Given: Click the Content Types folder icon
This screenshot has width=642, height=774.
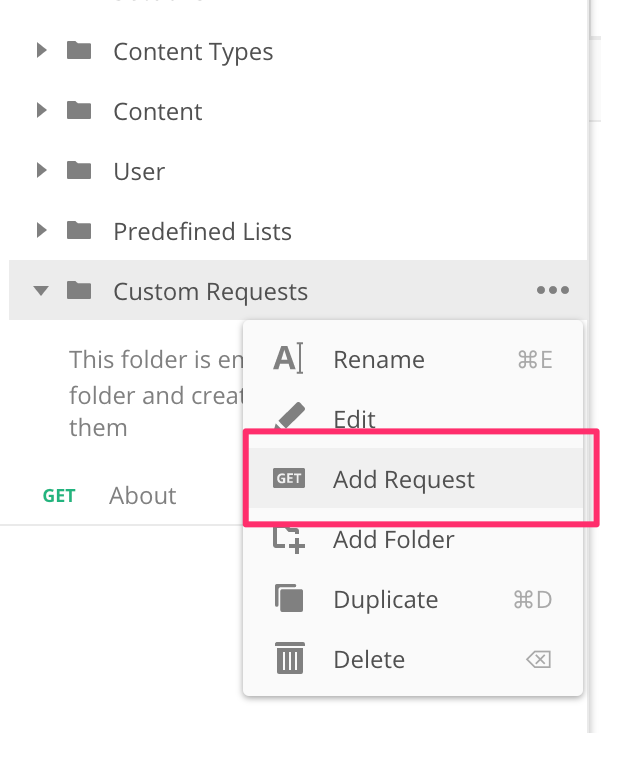Looking at the screenshot, I should click(79, 51).
